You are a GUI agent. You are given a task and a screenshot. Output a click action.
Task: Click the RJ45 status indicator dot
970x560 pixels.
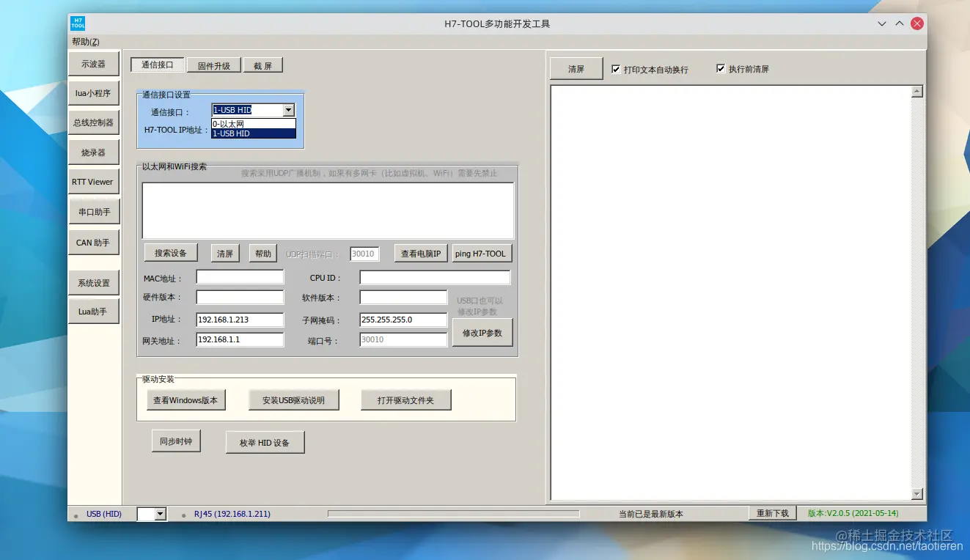[183, 516]
